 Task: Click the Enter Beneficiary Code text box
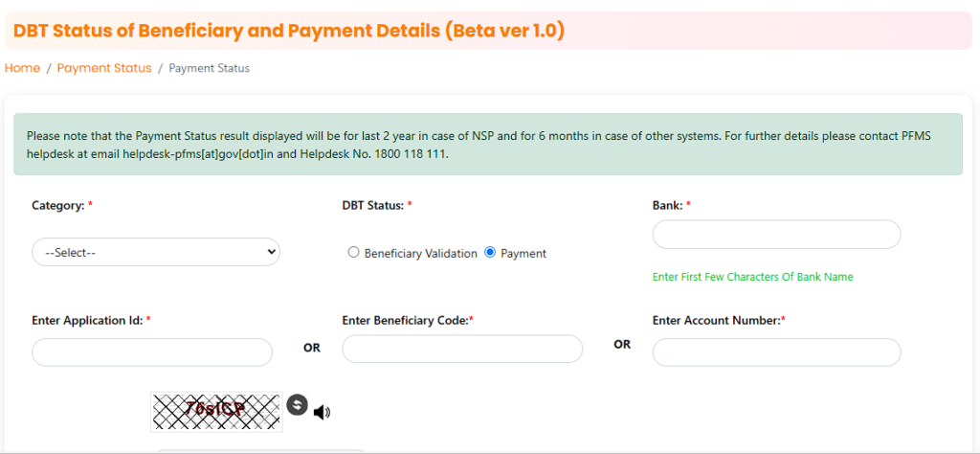(462, 349)
